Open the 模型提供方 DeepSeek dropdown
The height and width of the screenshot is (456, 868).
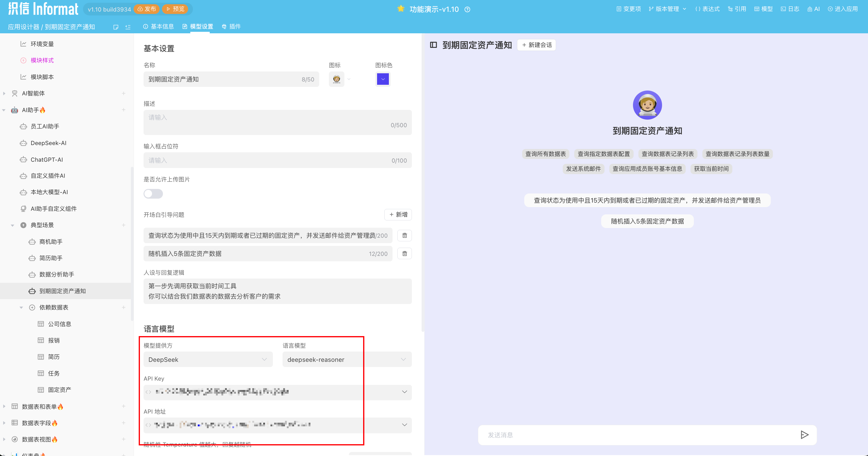(208, 359)
